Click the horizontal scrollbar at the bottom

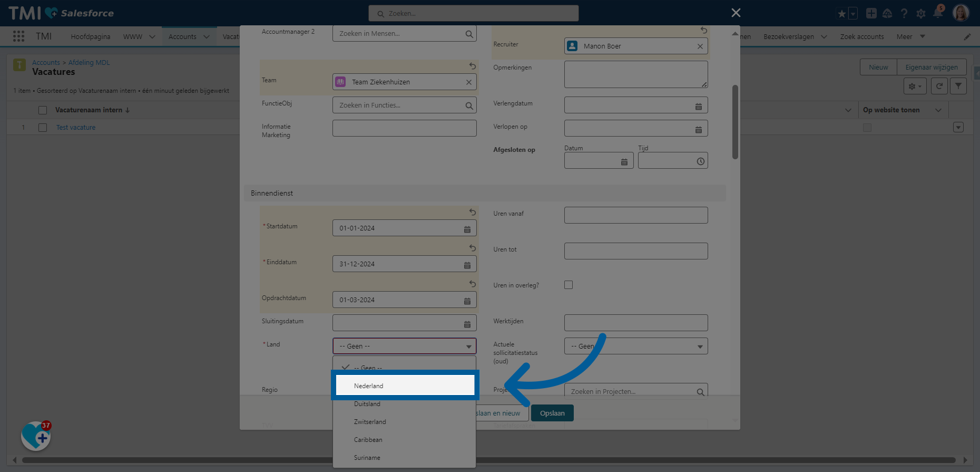[x=489, y=460]
